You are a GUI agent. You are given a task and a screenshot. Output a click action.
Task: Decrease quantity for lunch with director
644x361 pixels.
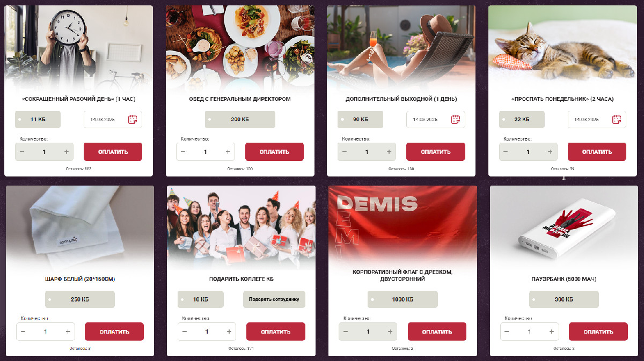pyautogui.click(x=183, y=152)
